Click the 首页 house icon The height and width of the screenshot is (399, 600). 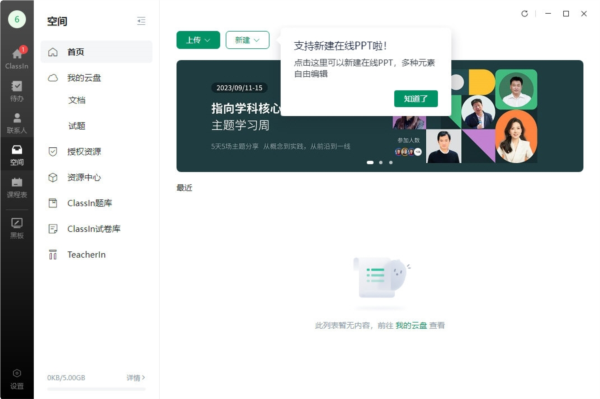(53, 52)
